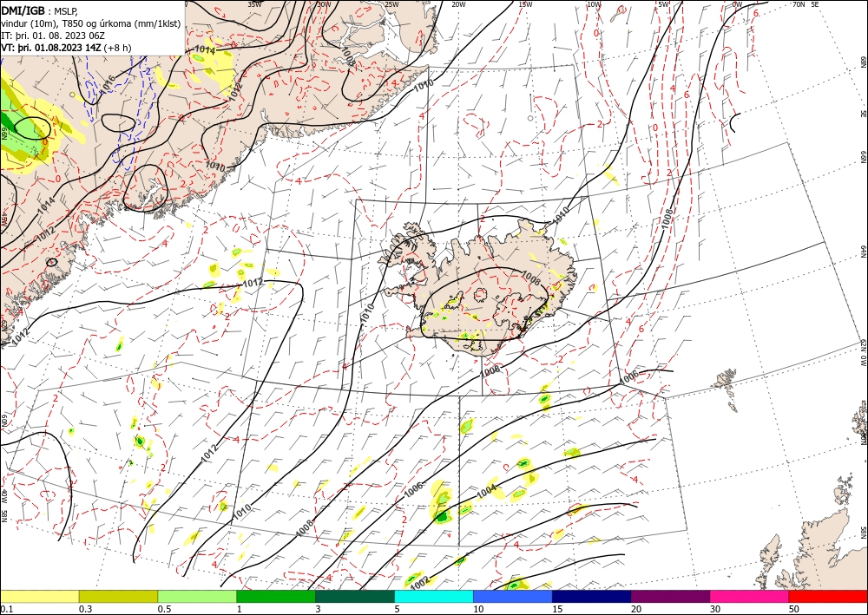Click the 35W longitude label
The height and width of the screenshot is (615, 868).
click(x=254, y=3)
